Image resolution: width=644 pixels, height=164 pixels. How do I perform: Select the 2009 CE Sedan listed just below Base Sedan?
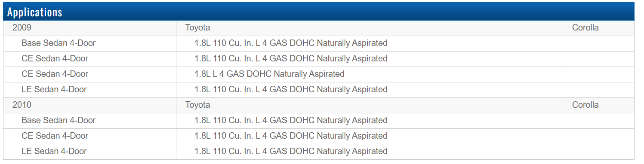(x=55, y=59)
